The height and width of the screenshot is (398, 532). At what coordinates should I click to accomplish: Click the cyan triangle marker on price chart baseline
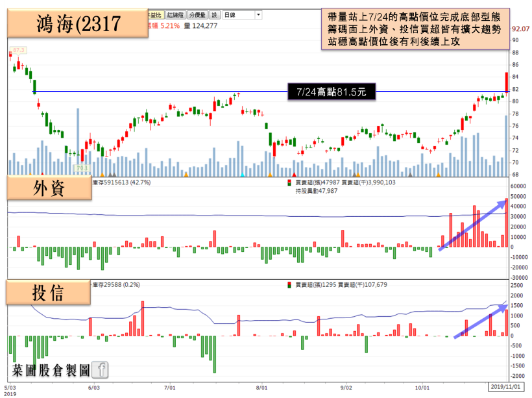pyautogui.click(x=242, y=175)
